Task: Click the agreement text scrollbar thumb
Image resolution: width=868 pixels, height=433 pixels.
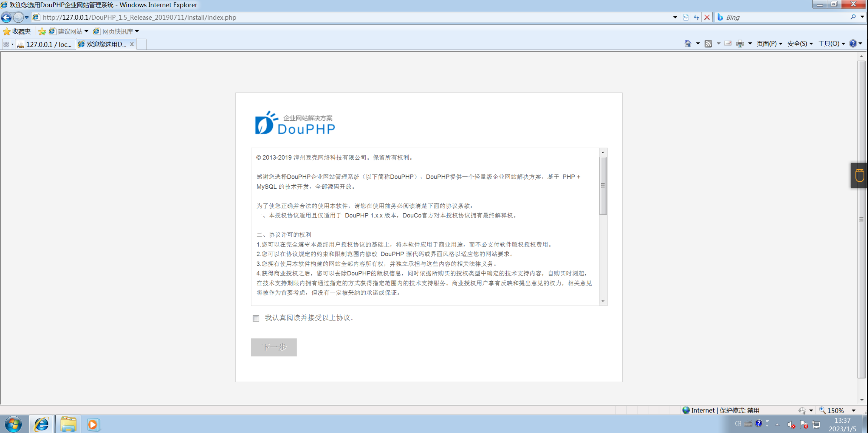Action: [x=603, y=186]
